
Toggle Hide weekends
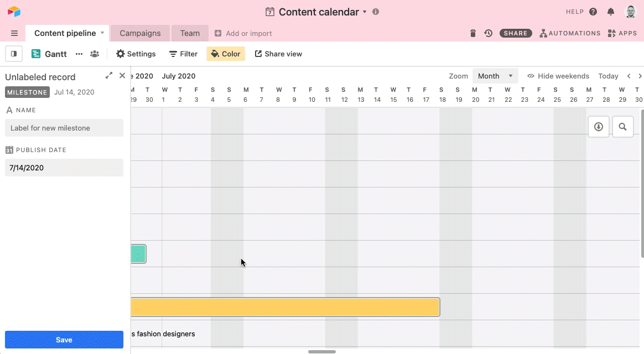click(x=558, y=76)
